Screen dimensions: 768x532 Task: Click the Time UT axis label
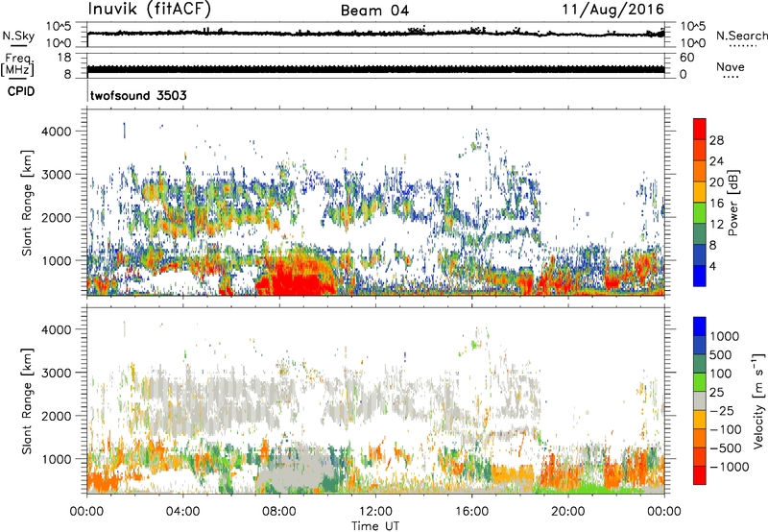coord(375,526)
